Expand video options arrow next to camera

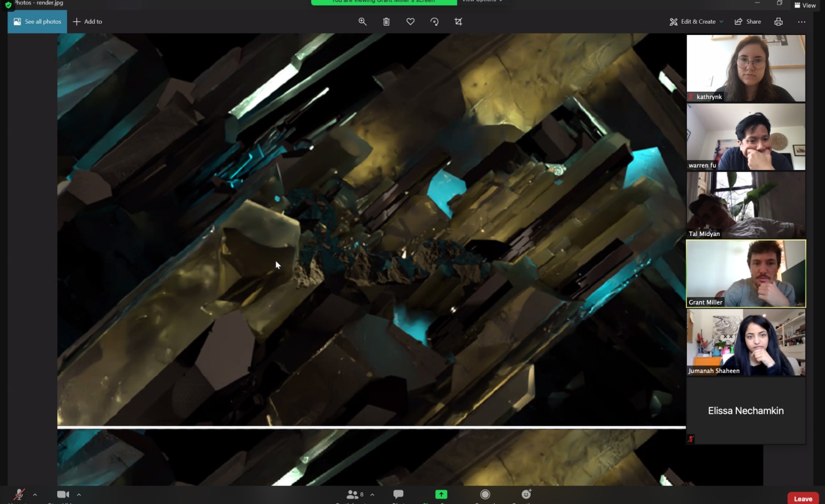click(x=79, y=495)
